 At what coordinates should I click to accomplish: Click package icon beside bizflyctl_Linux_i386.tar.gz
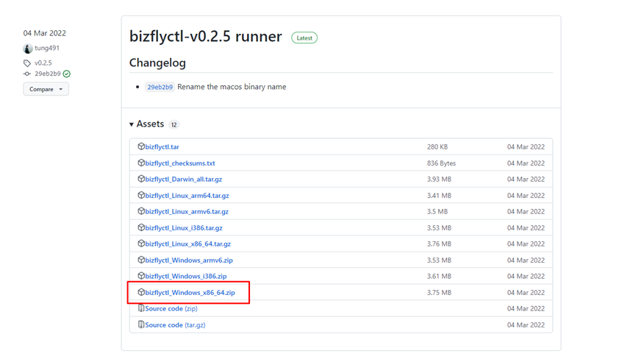point(141,227)
